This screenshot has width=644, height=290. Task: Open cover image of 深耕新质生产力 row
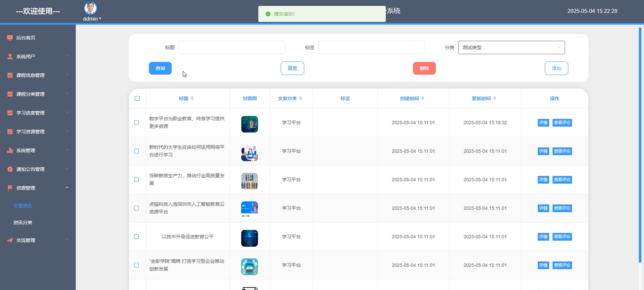point(249,181)
